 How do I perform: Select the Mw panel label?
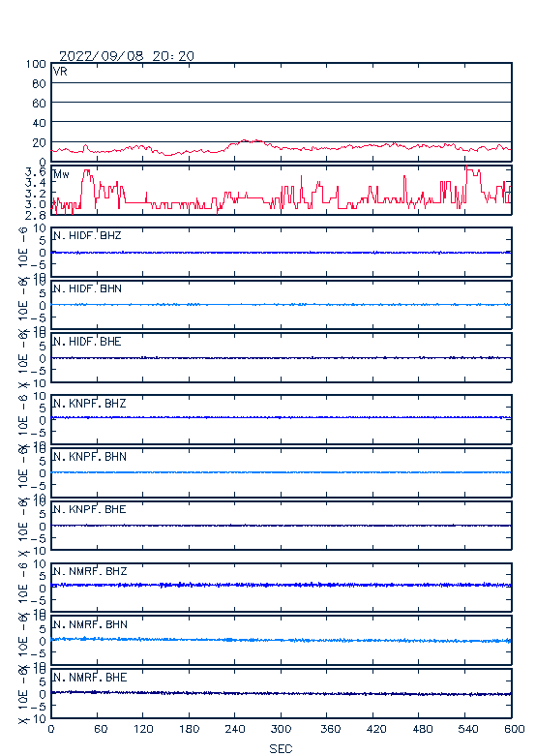61,174
